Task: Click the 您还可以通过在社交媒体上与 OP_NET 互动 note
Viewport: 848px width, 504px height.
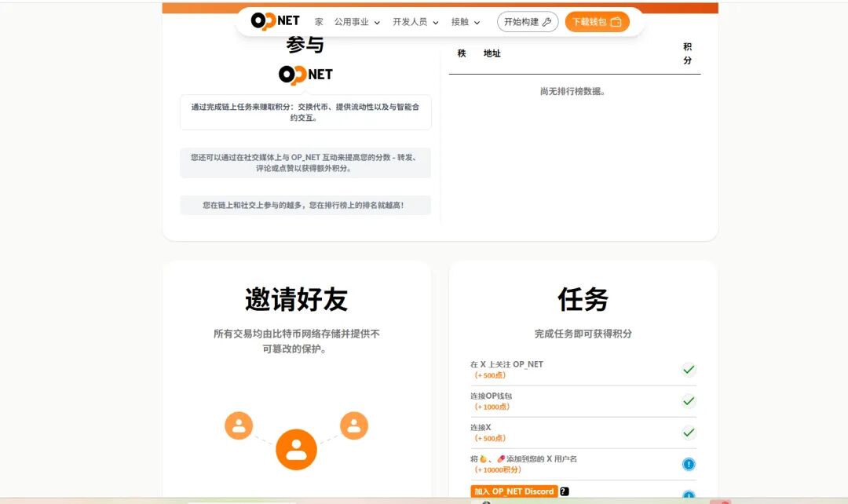Action: pos(305,163)
